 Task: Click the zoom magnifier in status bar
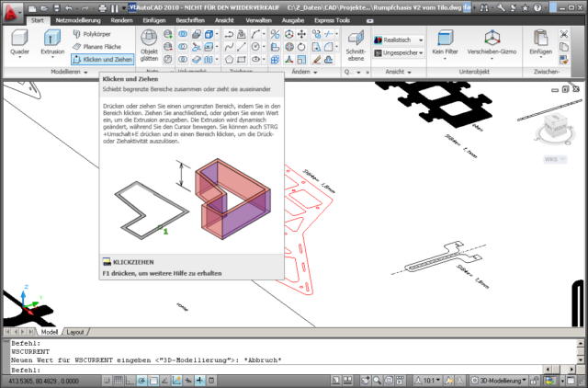(377, 380)
